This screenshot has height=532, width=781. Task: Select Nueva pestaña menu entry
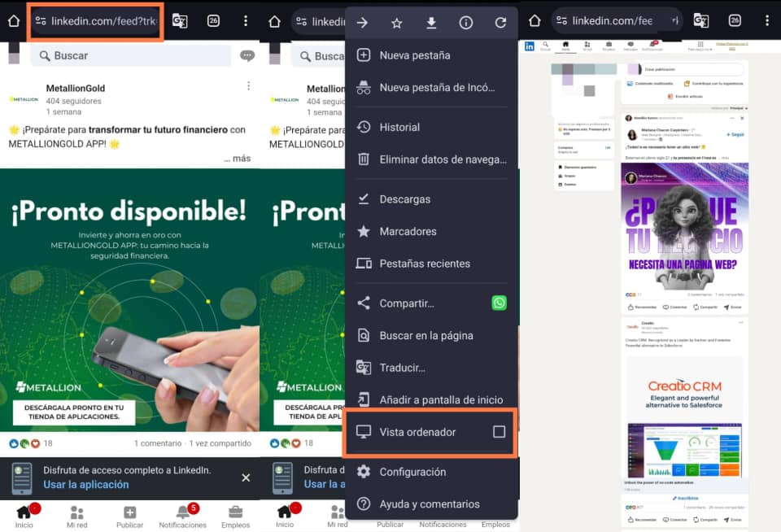pos(432,55)
